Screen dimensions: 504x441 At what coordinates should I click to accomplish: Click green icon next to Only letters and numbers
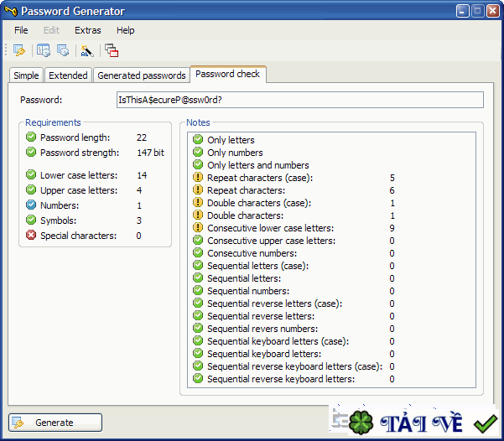[198, 164]
